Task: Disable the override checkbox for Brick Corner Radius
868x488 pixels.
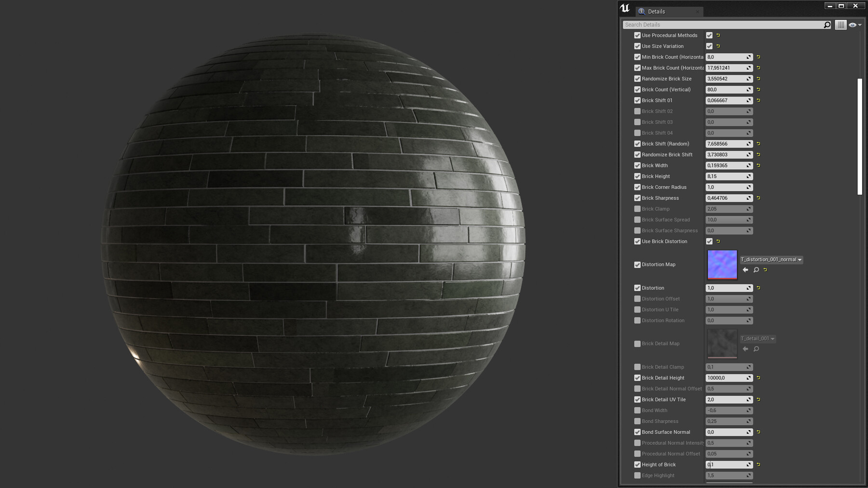Action: pos(637,187)
